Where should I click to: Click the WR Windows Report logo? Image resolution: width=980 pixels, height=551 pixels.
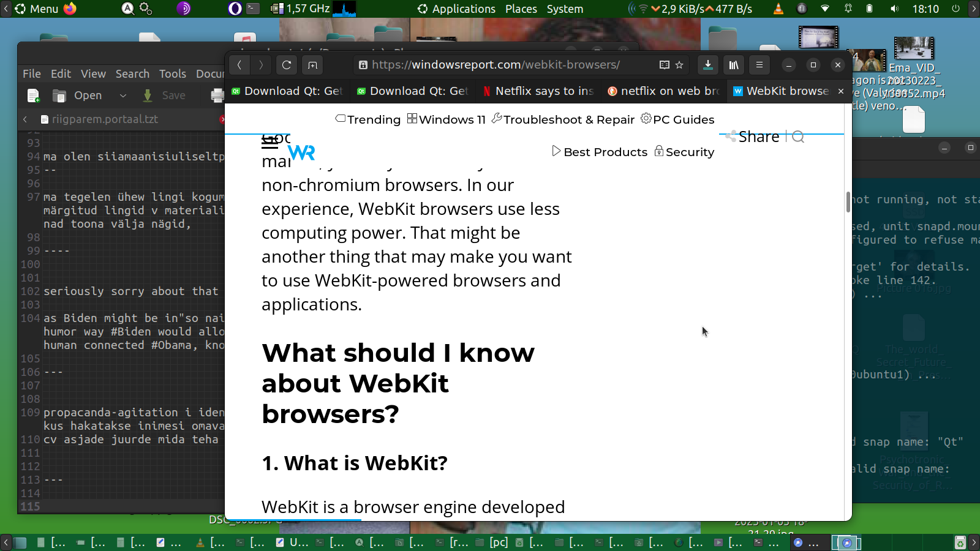[301, 152]
